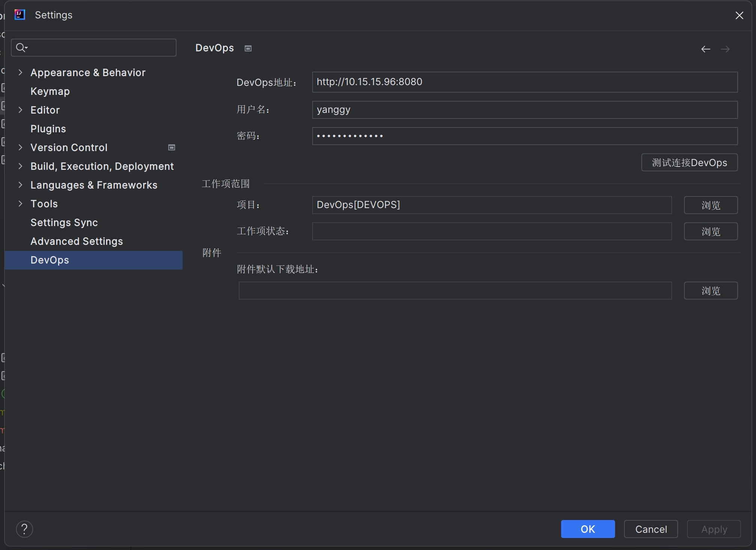Click the forward navigation arrow
Screen dimensions: 756x550
click(725, 49)
